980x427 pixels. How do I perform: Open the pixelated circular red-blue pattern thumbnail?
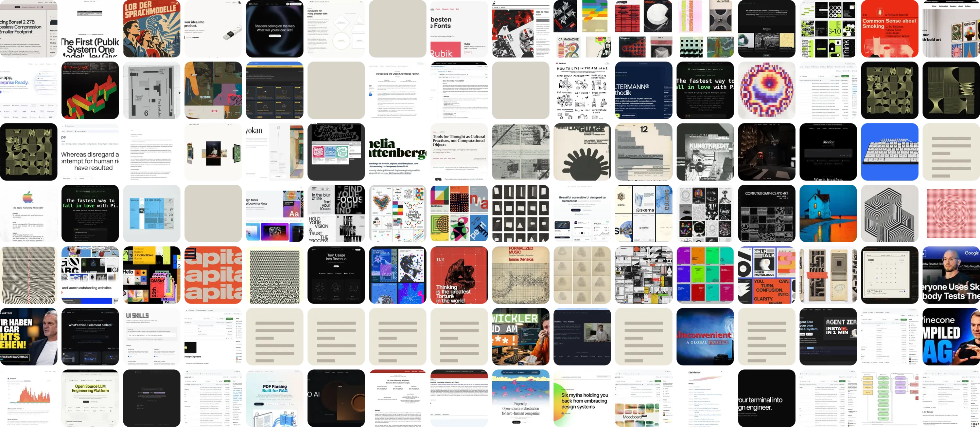click(767, 90)
